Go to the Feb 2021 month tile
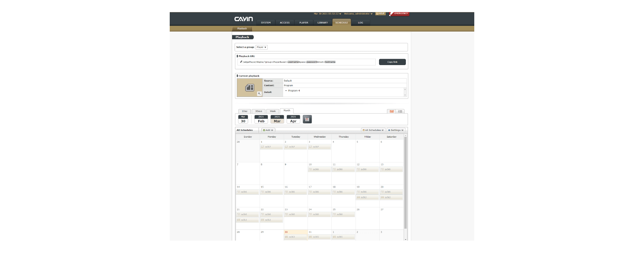Image resolution: width=644 pixels, height=255 pixels. (x=261, y=119)
